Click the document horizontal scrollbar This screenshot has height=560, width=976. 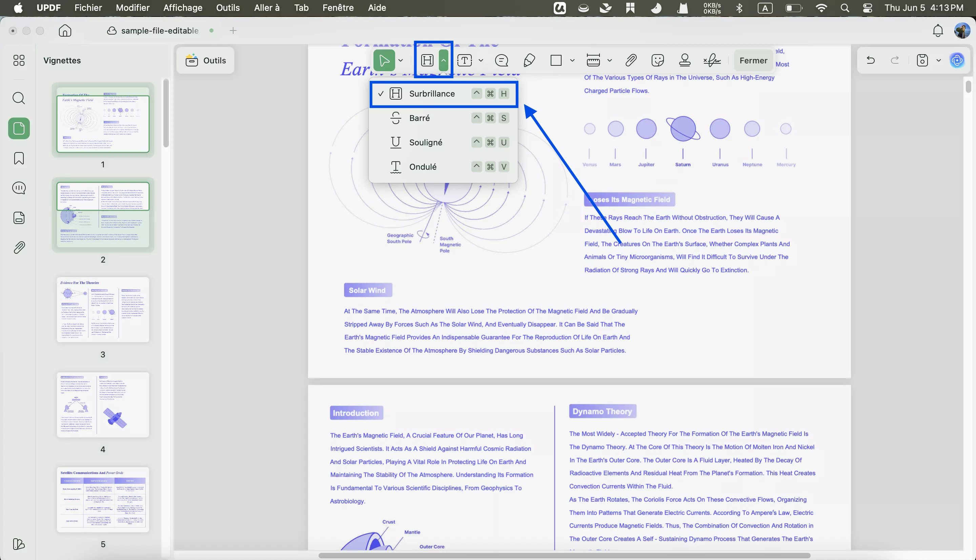pos(564,555)
